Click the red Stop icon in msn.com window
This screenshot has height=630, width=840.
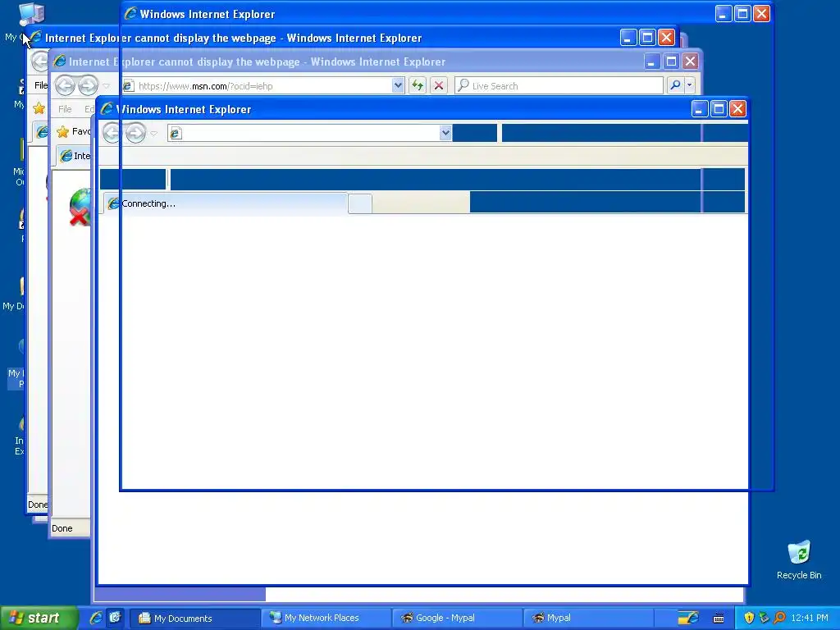click(x=439, y=85)
